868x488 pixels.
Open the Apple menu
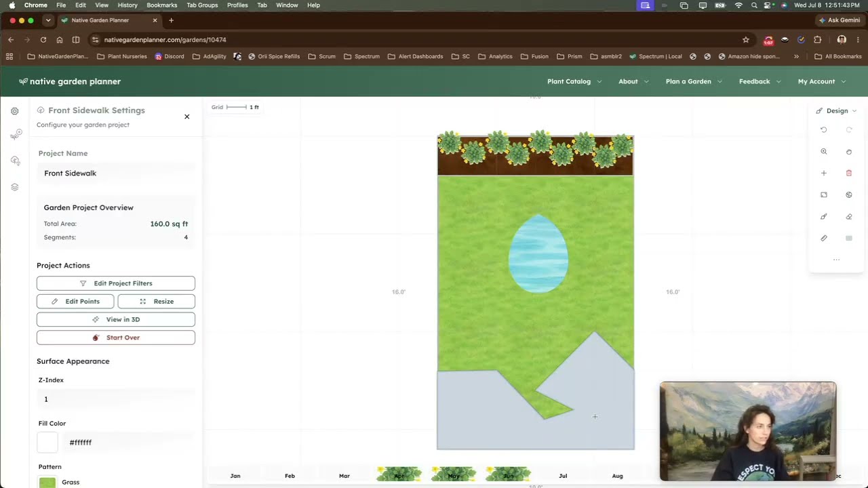coord(12,5)
